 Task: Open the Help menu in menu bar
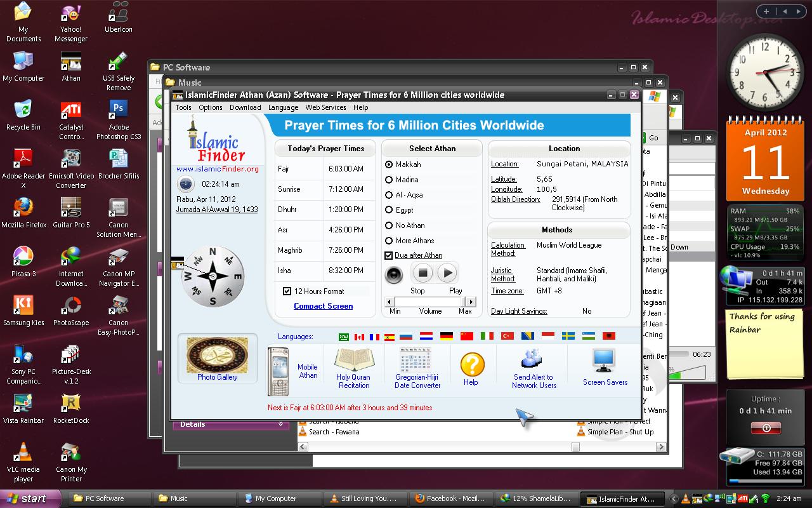361,107
